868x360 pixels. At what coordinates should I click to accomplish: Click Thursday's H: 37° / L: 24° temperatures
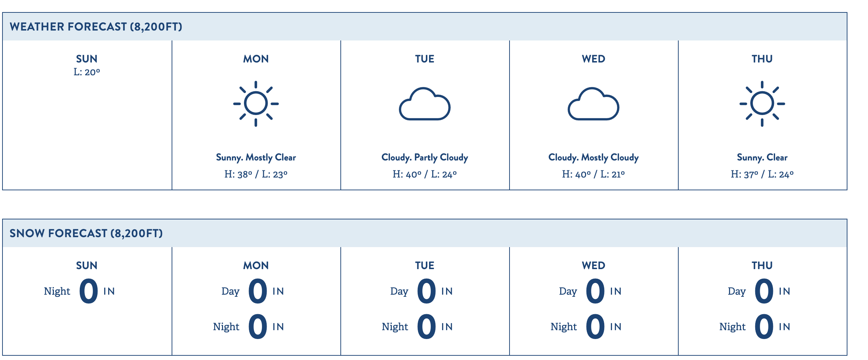(x=762, y=174)
